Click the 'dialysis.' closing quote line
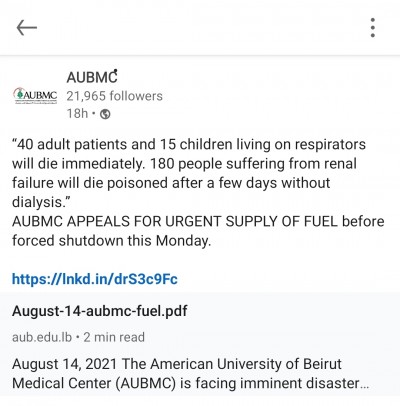The image size is (400, 406). click(42, 202)
